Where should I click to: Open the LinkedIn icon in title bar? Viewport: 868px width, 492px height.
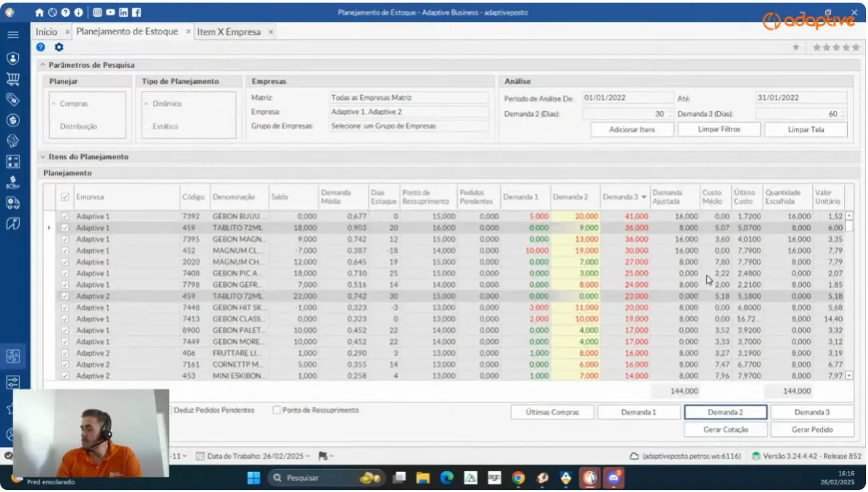(x=124, y=12)
